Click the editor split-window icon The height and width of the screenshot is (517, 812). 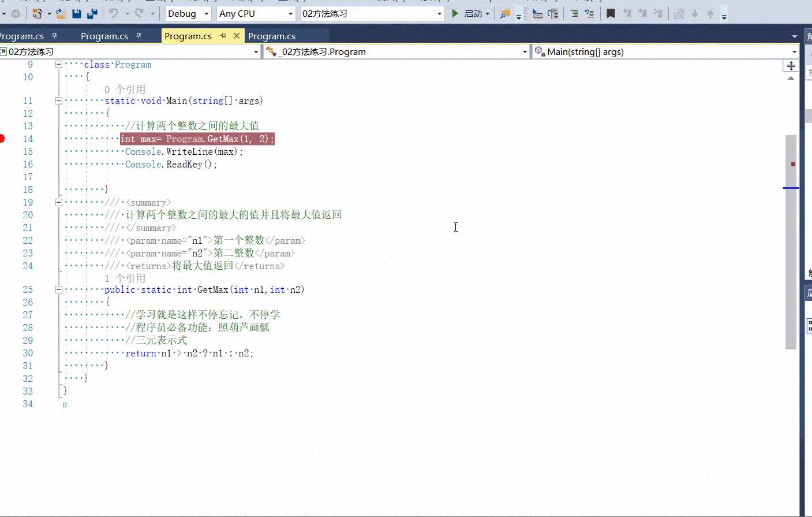[791, 65]
